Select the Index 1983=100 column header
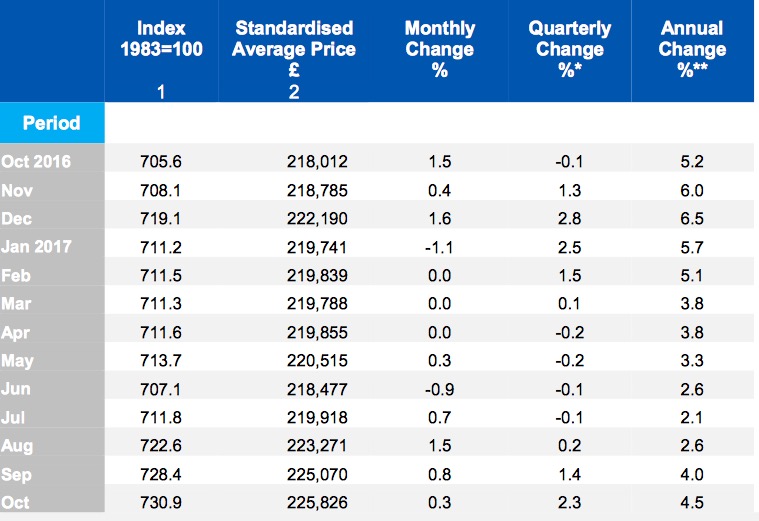 [160, 39]
